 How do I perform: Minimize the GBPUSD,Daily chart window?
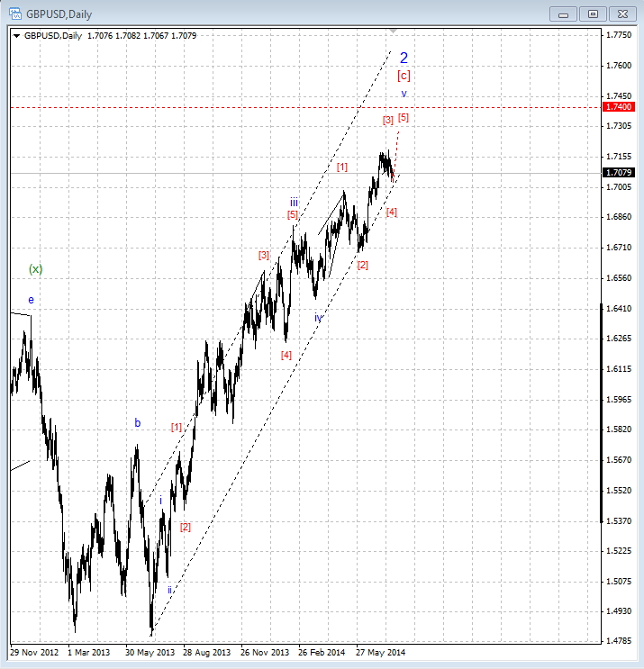tap(563, 14)
